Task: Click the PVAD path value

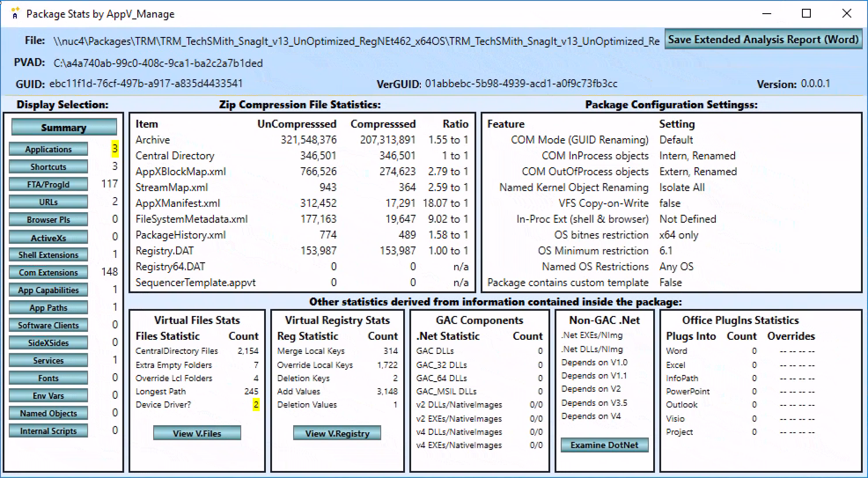Action: click(158, 63)
